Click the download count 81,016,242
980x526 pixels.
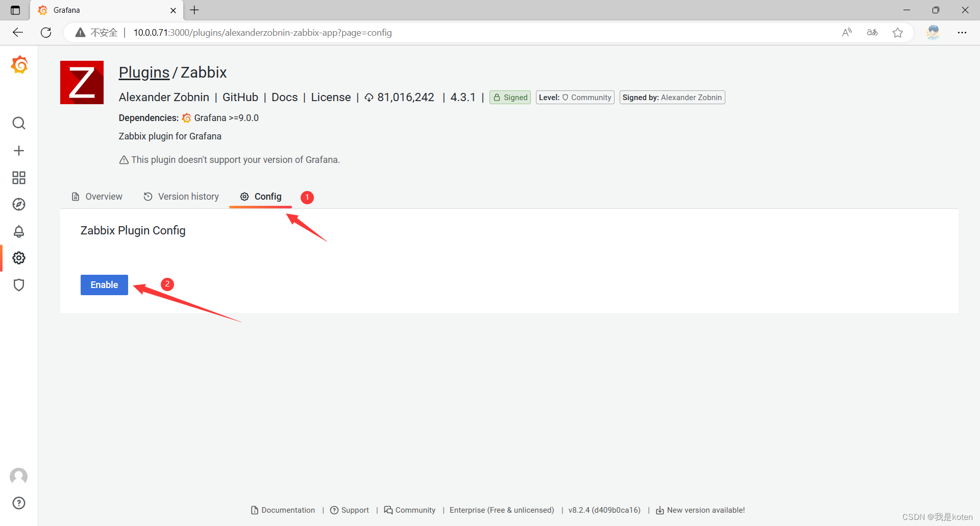(399, 97)
